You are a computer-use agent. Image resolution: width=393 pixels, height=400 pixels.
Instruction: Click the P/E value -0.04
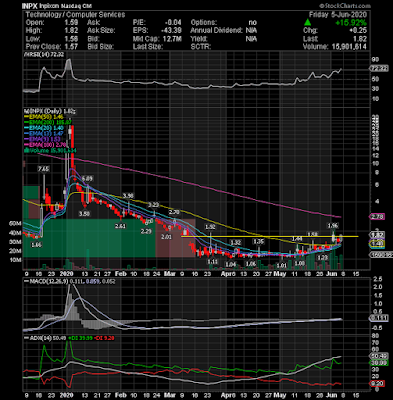click(173, 23)
